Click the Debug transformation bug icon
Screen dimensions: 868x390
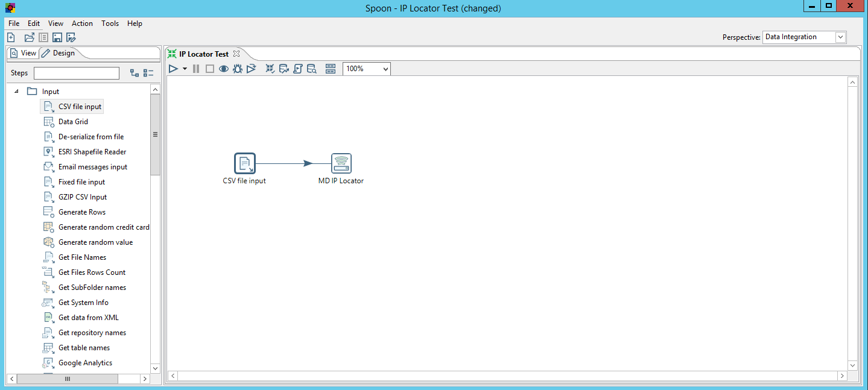pyautogui.click(x=238, y=69)
